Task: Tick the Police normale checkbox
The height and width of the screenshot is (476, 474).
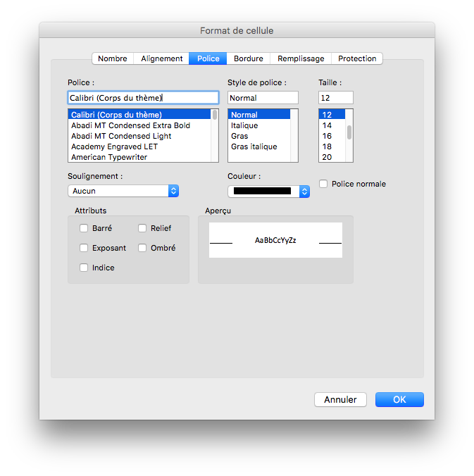Action: click(x=323, y=184)
